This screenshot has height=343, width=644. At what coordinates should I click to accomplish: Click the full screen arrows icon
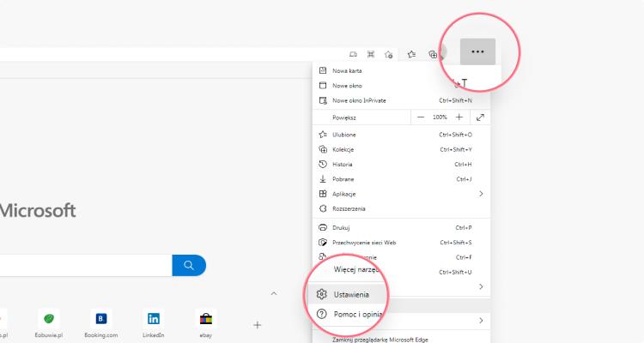[480, 117]
